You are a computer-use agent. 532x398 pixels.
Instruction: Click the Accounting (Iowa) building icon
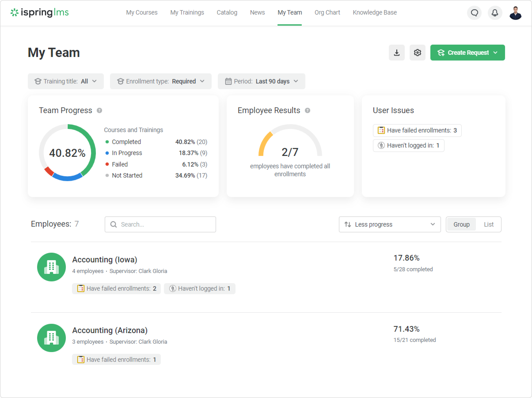[x=51, y=267]
